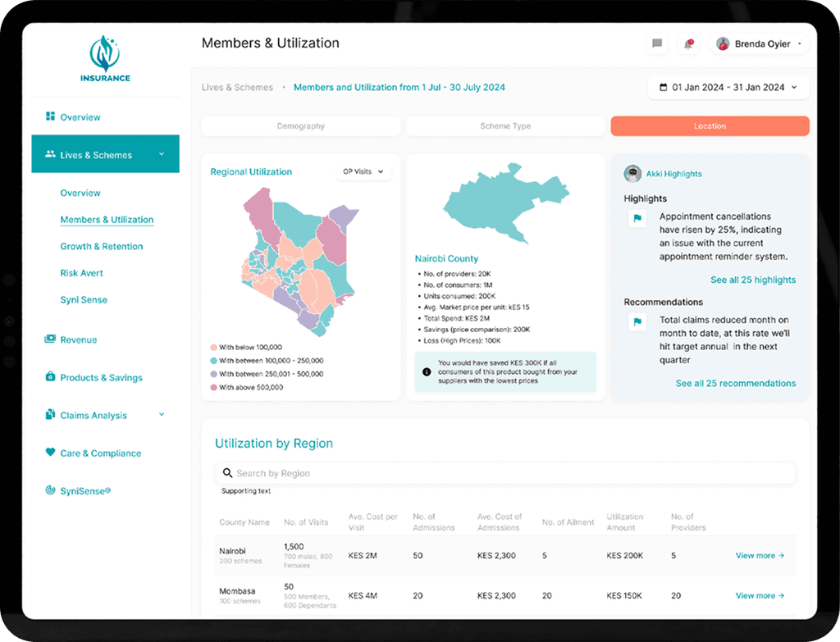Click the Utilization by Region heading
The image size is (840, 642).
click(274, 444)
